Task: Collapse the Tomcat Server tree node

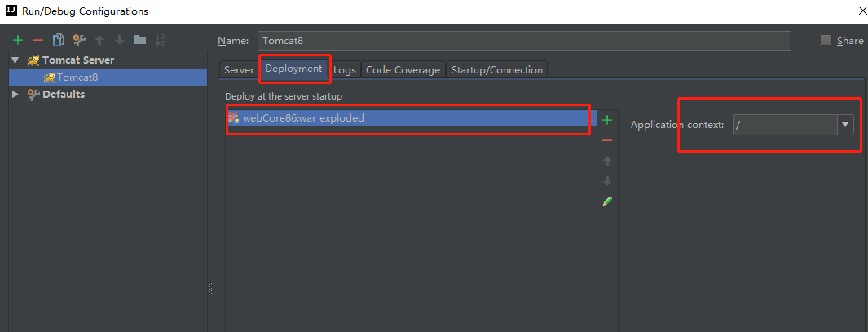Action: tap(15, 60)
